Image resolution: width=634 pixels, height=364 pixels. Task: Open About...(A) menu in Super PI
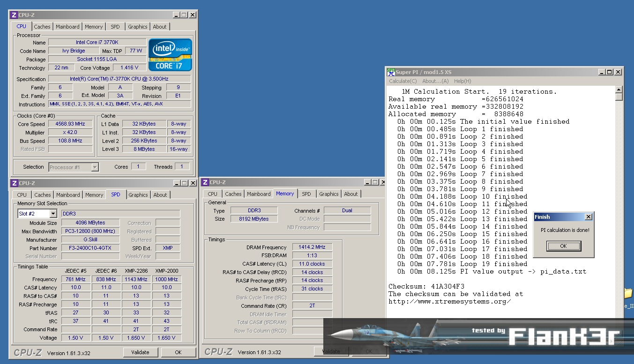pos(435,81)
